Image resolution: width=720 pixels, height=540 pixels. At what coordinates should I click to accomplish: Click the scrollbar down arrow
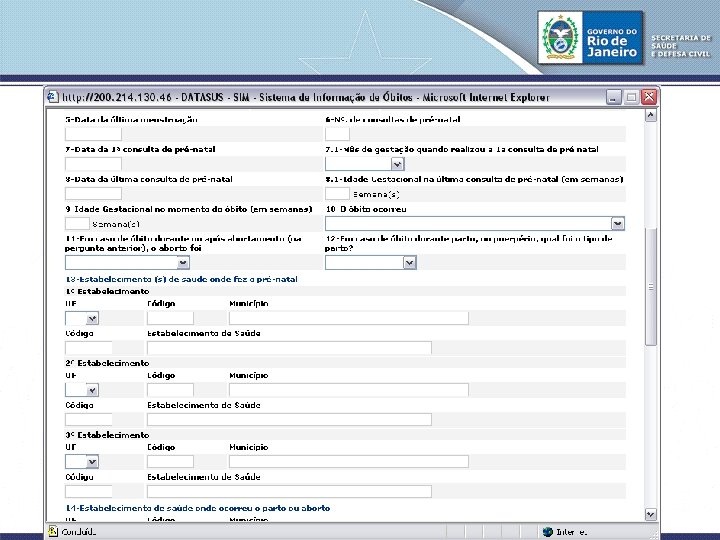point(651,514)
